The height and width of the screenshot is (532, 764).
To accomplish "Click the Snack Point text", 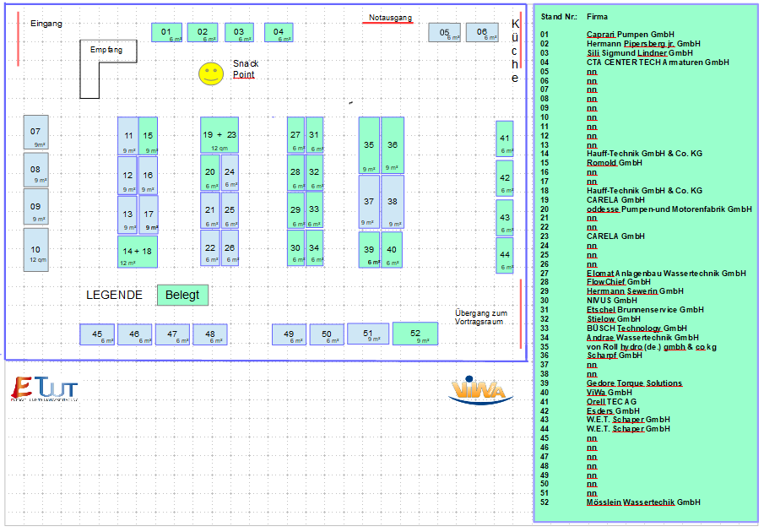I will (x=246, y=69).
